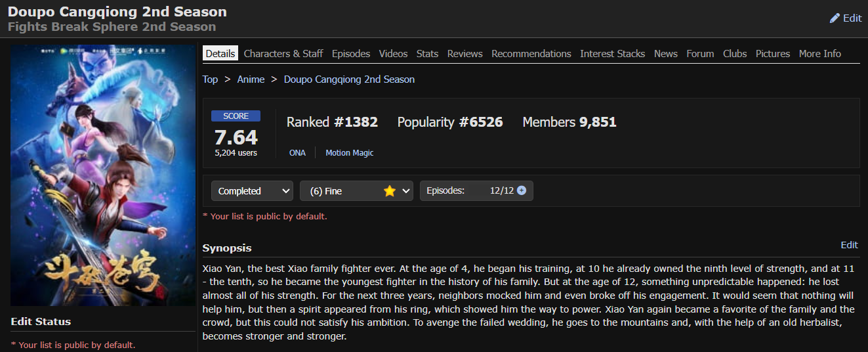Open the Motion Magic studio link
Viewport: 868px width, 352px height.
click(350, 152)
